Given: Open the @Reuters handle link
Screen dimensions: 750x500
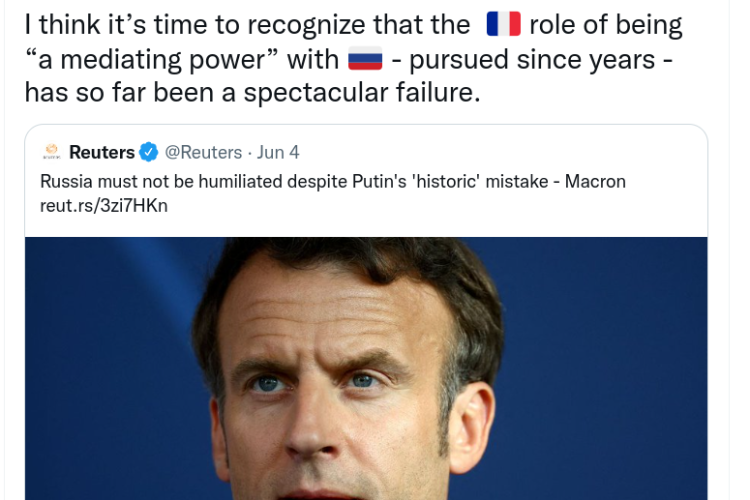Looking at the screenshot, I should (203, 152).
